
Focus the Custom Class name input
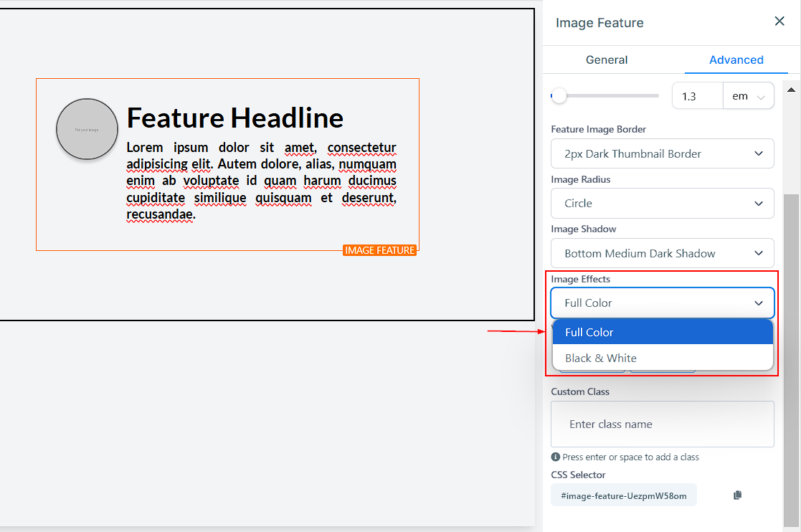pos(662,424)
